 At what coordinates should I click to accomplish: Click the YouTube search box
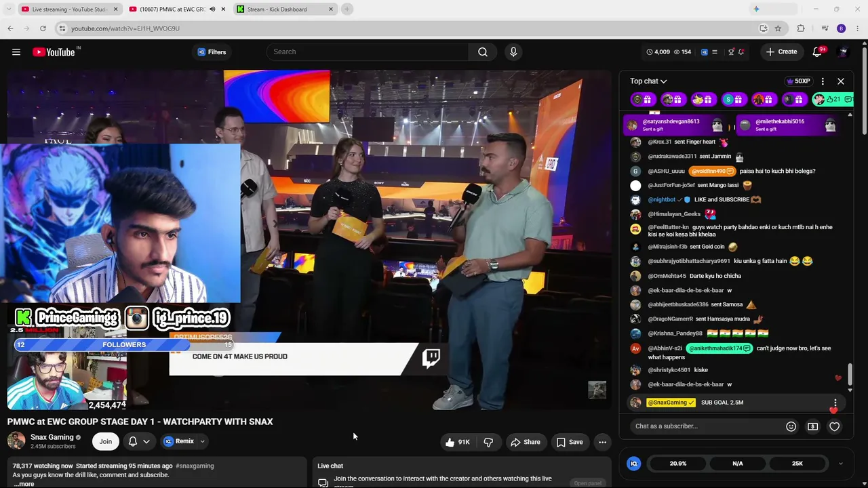(367, 52)
